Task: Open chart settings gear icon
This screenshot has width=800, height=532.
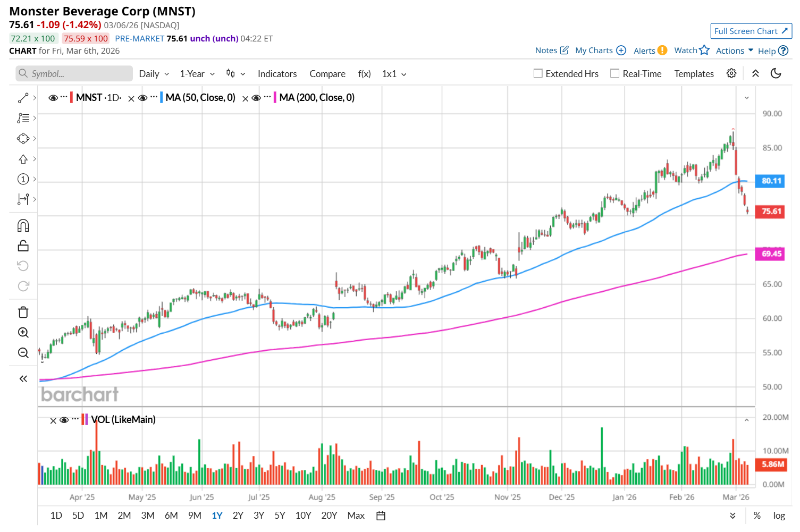Action: point(731,73)
